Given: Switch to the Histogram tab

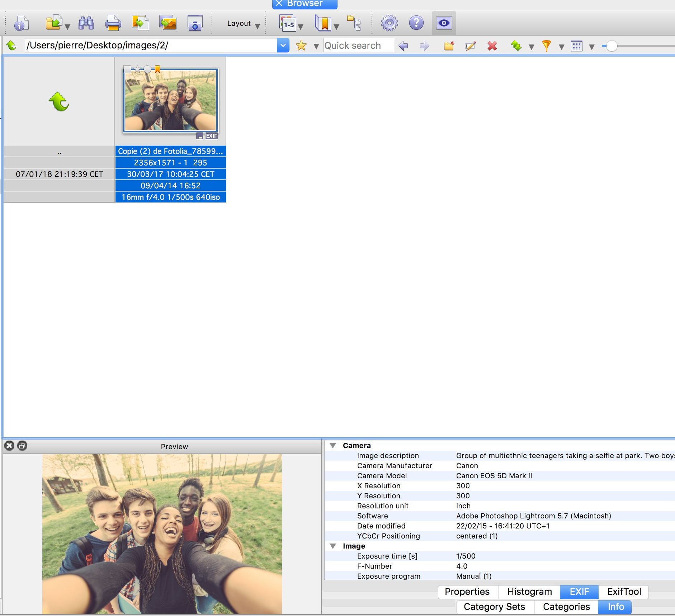Looking at the screenshot, I should (529, 592).
